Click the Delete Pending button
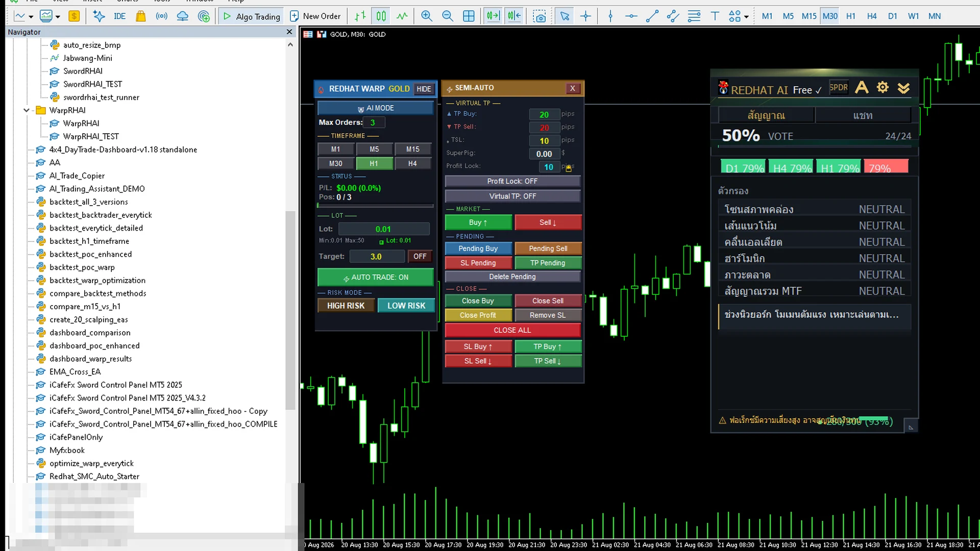 tap(512, 277)
